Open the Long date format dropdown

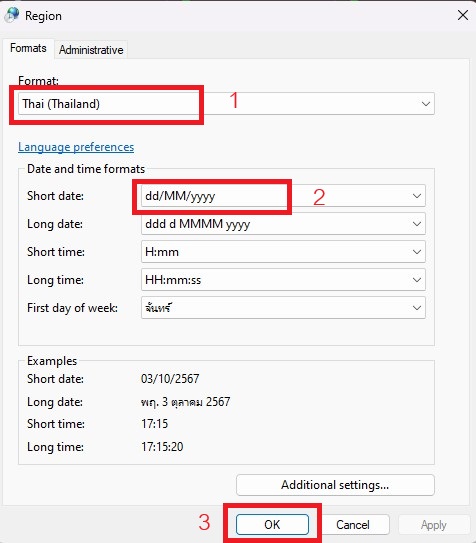click(283, 224)
